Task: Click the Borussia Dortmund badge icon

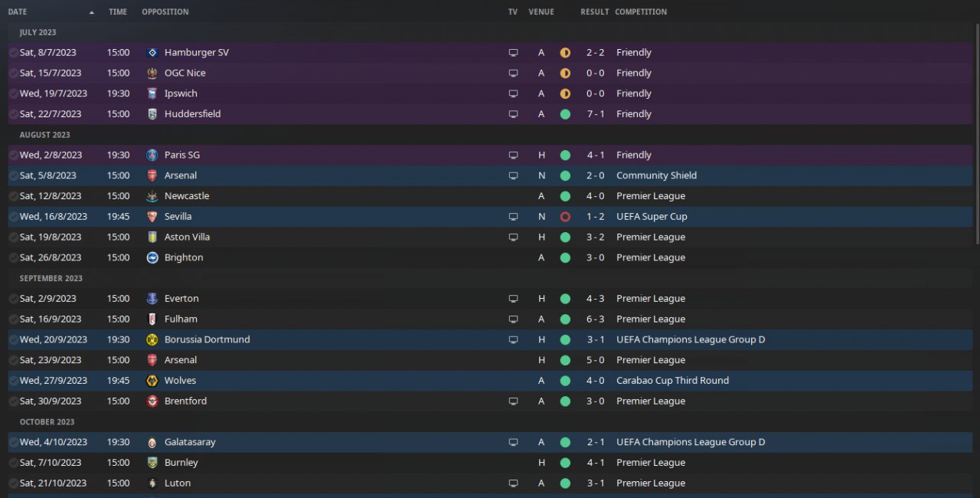Action: pyautogui.click(x=152, y=339)
